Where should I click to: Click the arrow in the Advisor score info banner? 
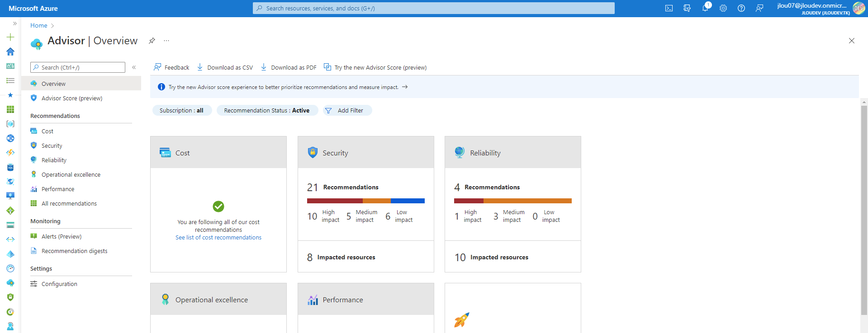405,87
